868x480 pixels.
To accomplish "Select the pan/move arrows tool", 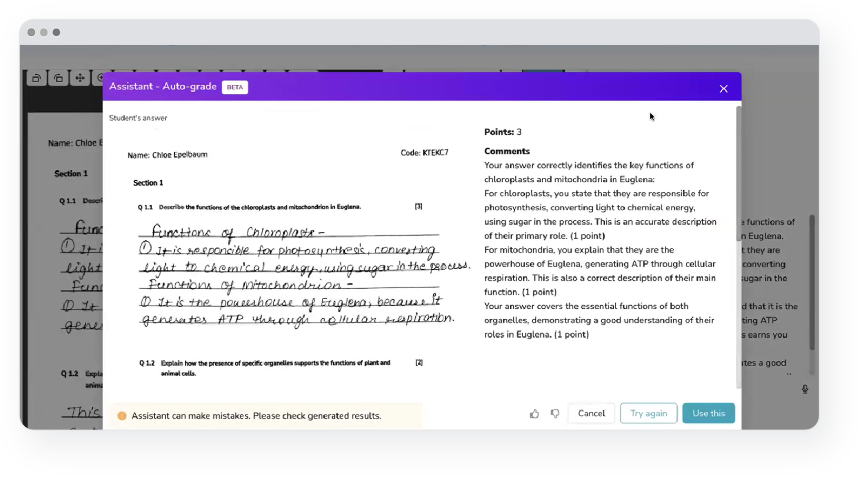I will [80, 78].
